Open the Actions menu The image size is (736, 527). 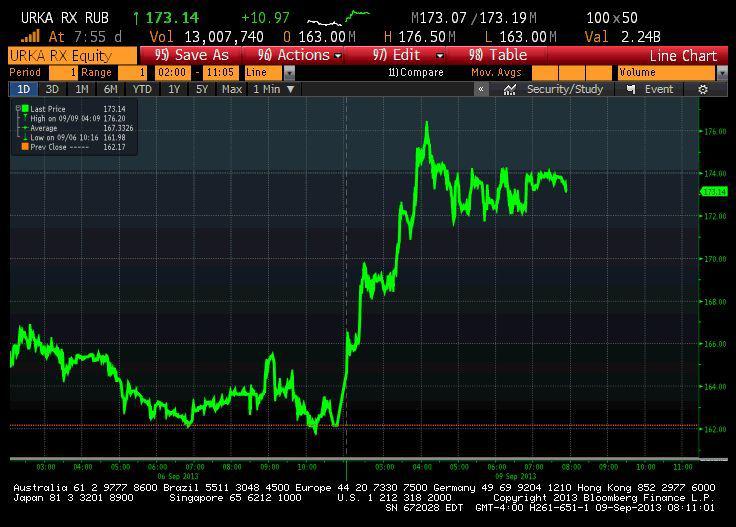(x=299, y=55)
